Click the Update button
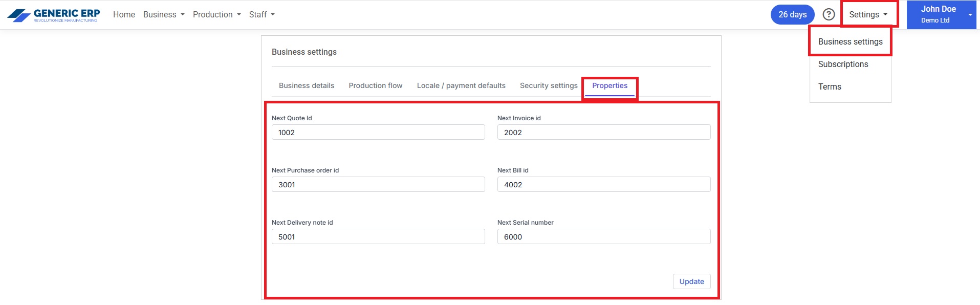This screenshot has width=980, height=305. coord(691,281)
